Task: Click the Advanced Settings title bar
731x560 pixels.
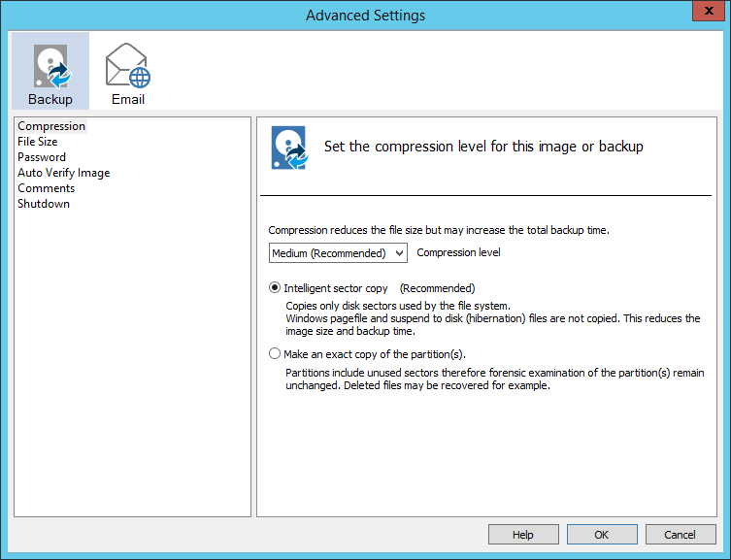Action: tap(365, 16)
